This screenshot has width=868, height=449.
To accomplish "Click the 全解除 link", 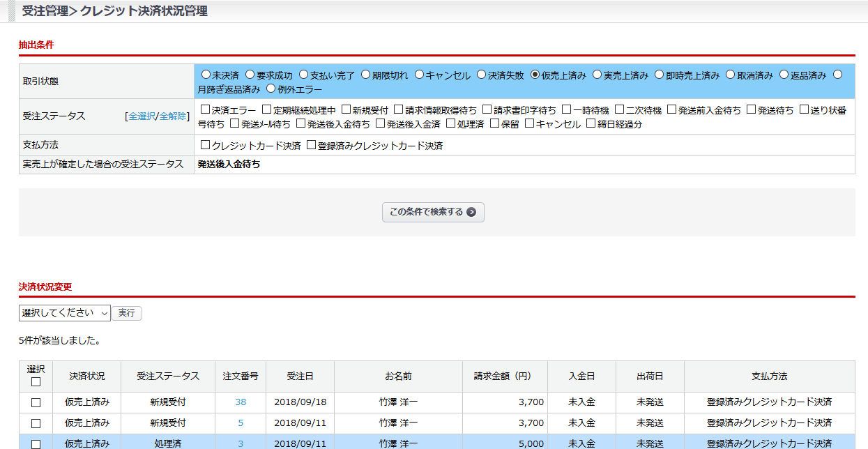I will tap(173, 116).
